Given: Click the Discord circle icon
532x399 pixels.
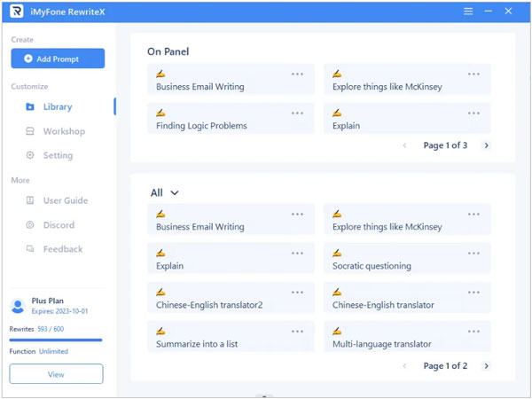Looking at the screenshot, I should click(30, 225).
